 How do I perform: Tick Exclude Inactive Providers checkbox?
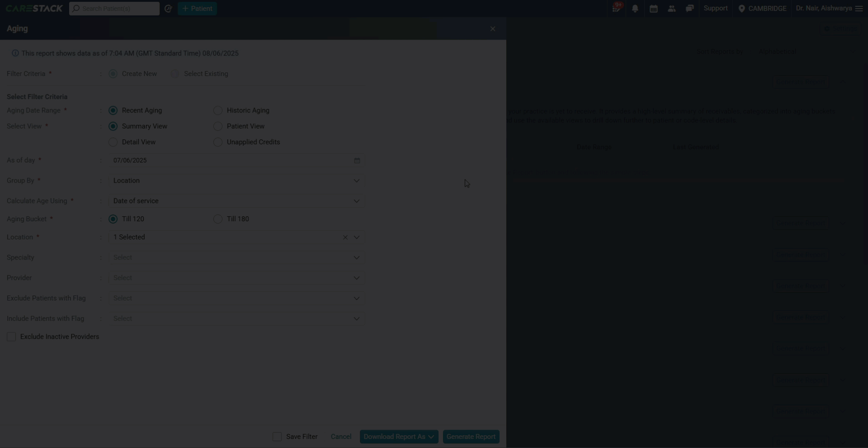tap(11, 336)
